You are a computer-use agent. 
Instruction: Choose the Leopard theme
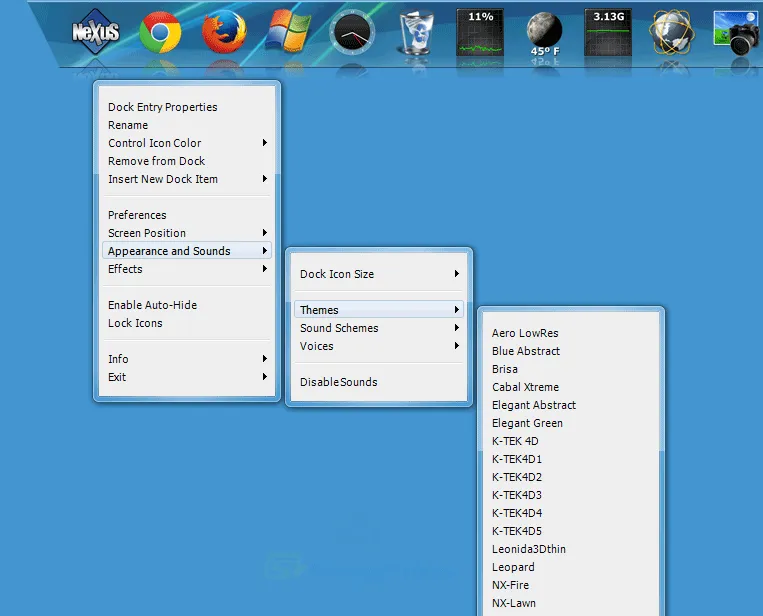click(x=571, y=567)
